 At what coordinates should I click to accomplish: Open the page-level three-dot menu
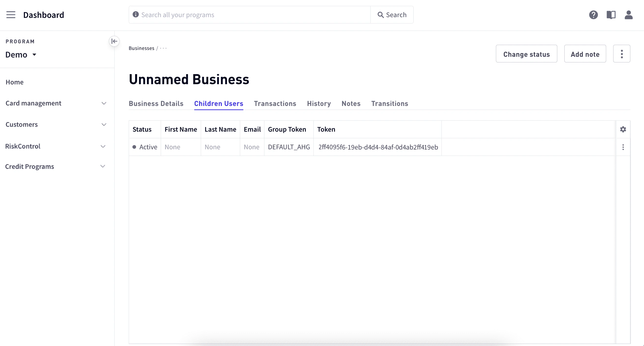[x=622, y=54]
